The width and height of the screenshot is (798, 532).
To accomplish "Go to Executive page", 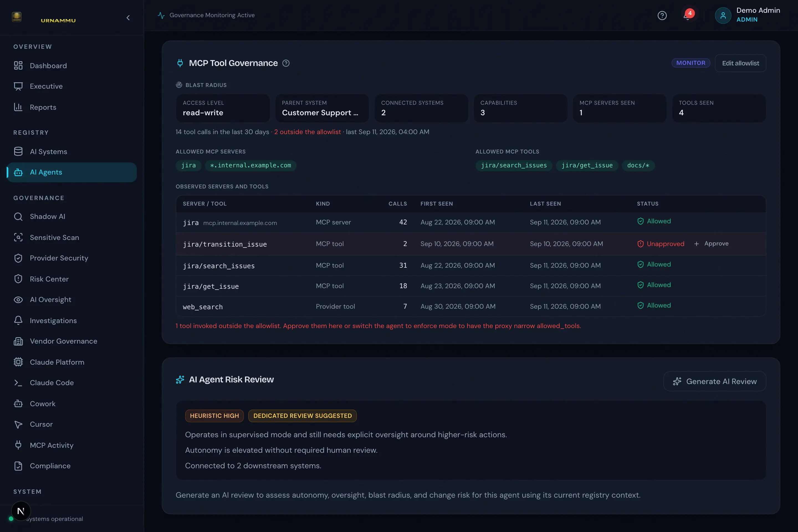I will tap(71, 86).
